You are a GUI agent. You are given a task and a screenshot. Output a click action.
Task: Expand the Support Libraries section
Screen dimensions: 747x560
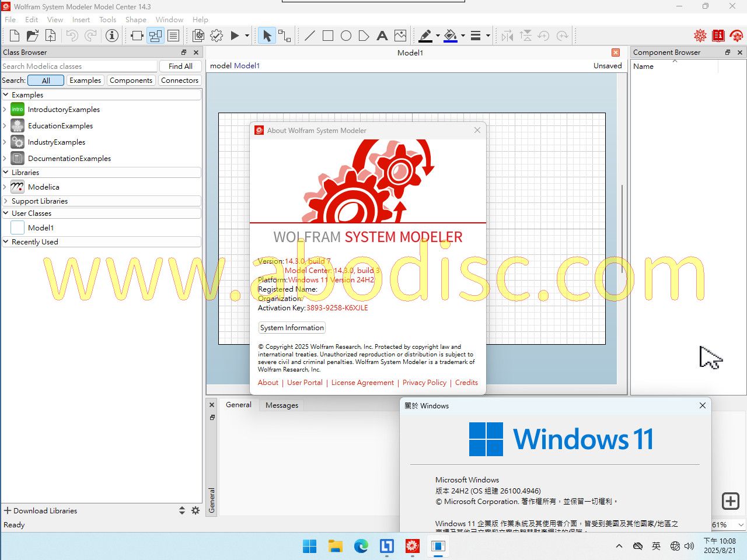click(6, 201)
